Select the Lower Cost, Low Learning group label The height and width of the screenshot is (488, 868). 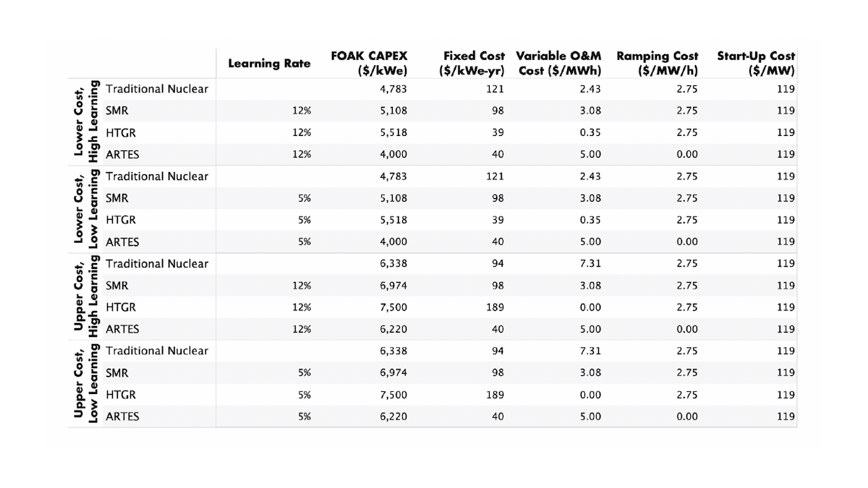point(86,210)
